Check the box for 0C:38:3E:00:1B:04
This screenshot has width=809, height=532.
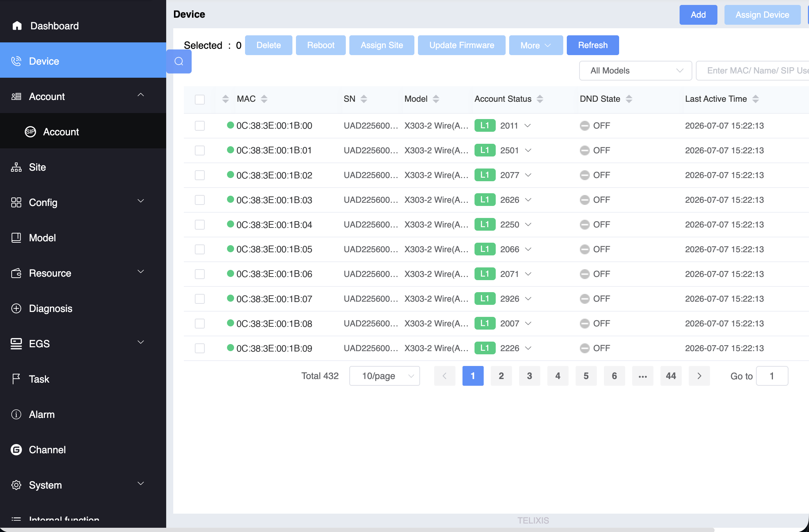[200, 225]
